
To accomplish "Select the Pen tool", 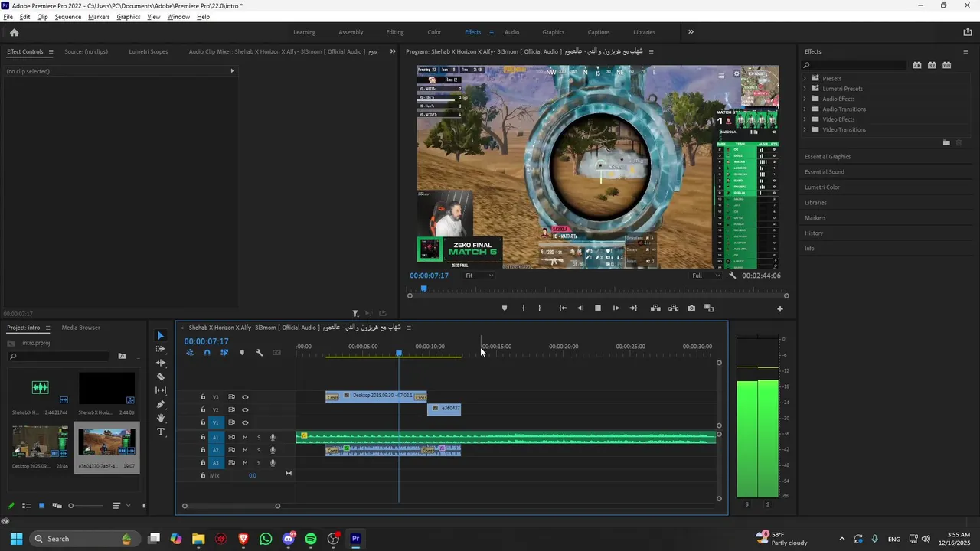I will click(x=161, y=404).
